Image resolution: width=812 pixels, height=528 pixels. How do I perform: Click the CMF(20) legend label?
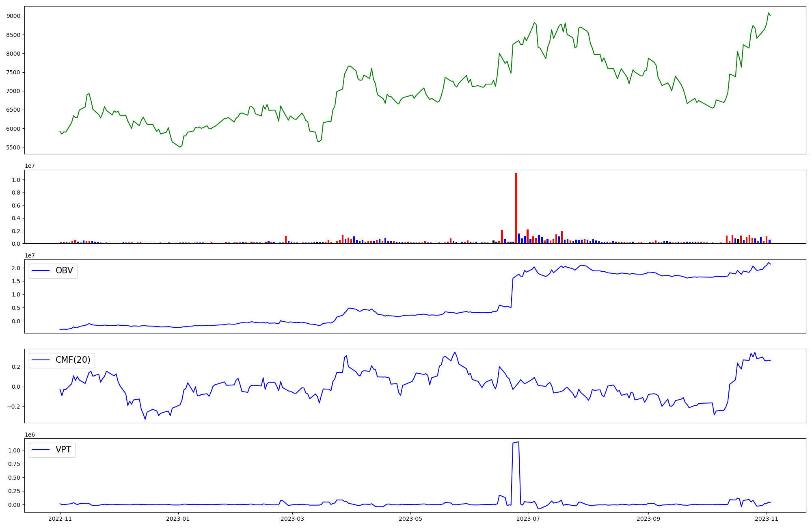(73, 360)
